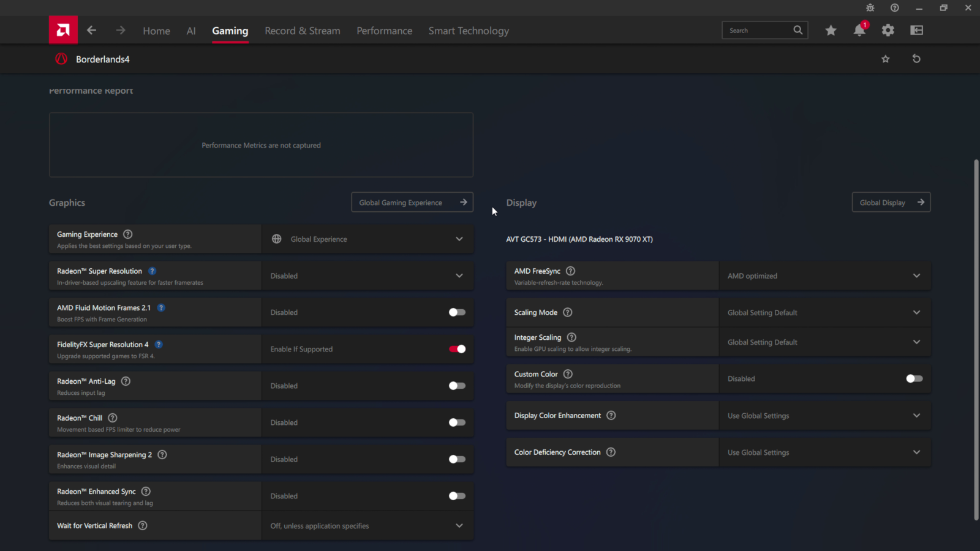Click the vertical scrollbar
Screen dimensions: 980x551
[x=976, y=340]
